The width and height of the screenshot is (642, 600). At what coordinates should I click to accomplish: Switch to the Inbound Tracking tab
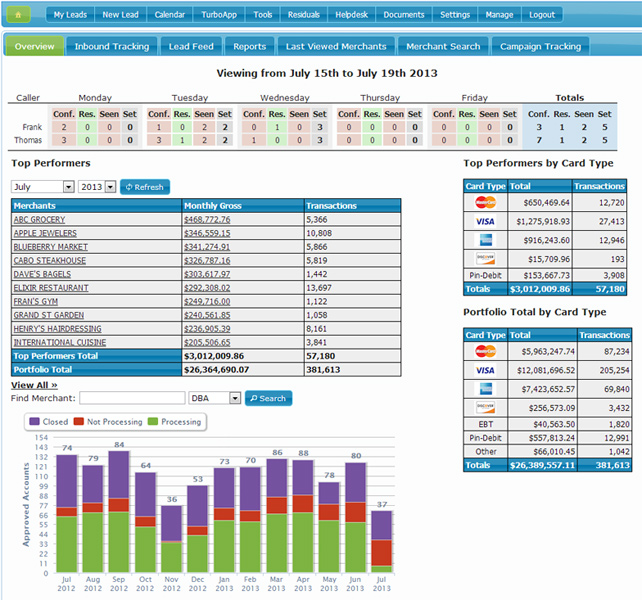[112, 46]
